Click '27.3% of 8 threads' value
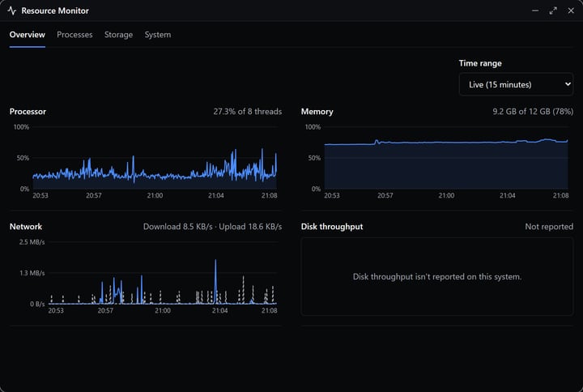Image resolution: width=583 pixels, height=392 pixels. (248, 112)
